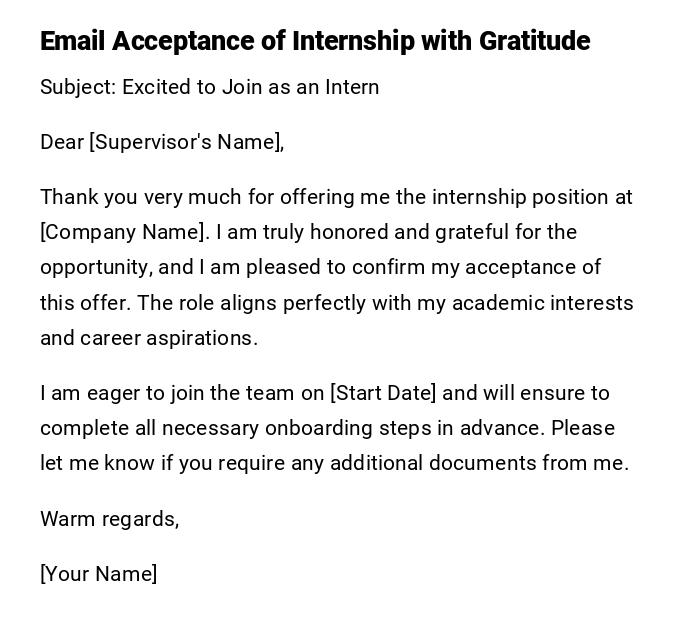
Task: Click the Subject line text
Action: point(209,87)
